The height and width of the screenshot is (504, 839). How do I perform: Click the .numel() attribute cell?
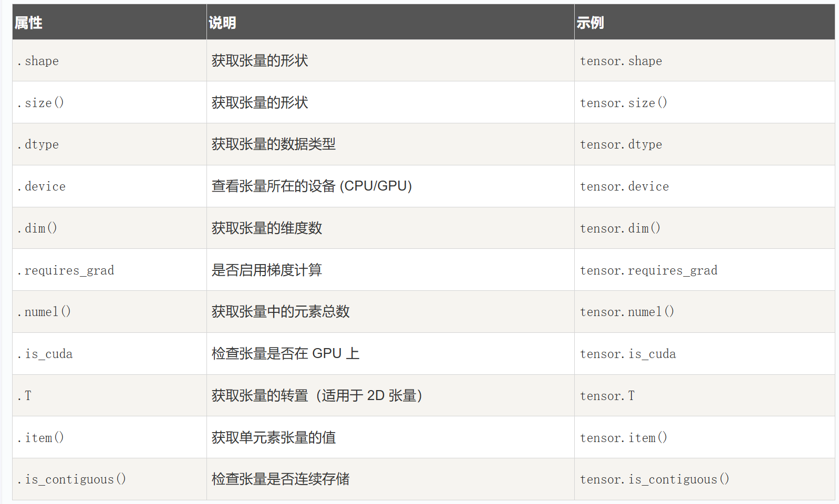44,312
